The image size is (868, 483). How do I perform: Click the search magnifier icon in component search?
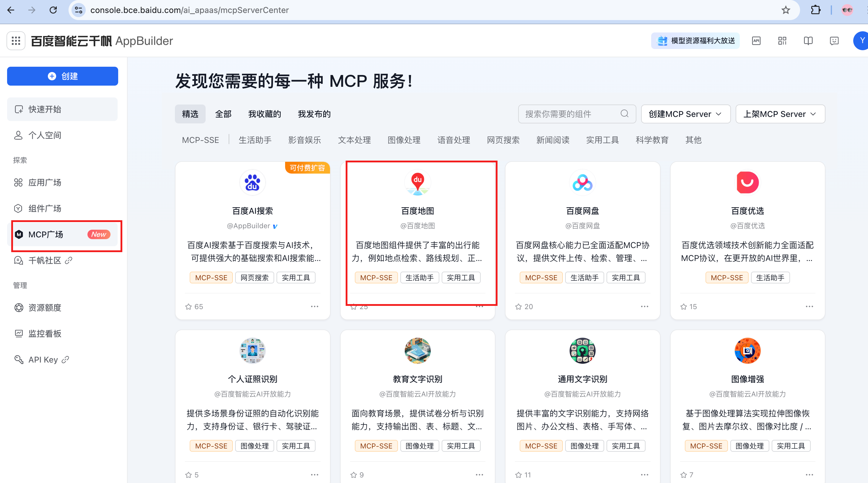[624, 114]
